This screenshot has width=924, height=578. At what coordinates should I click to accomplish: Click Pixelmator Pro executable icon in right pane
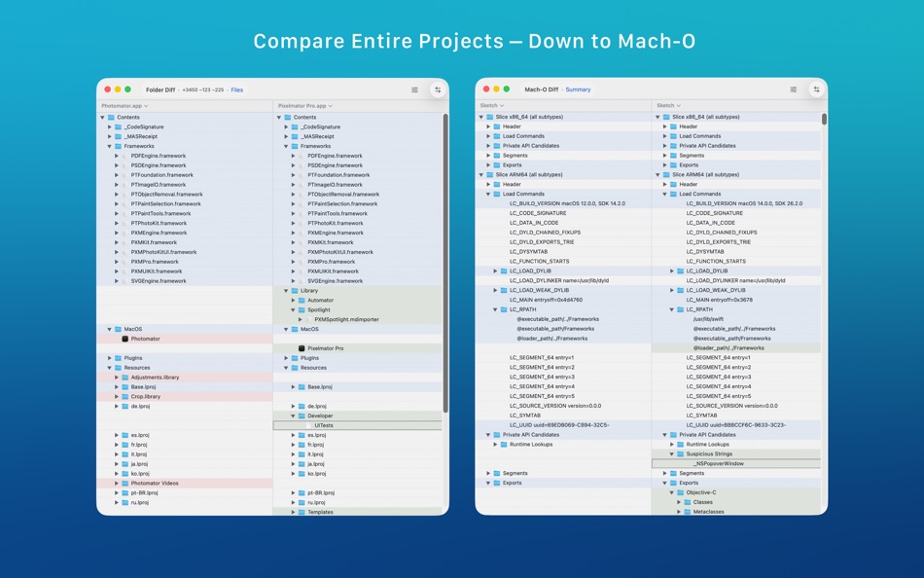tap(302, 348)
